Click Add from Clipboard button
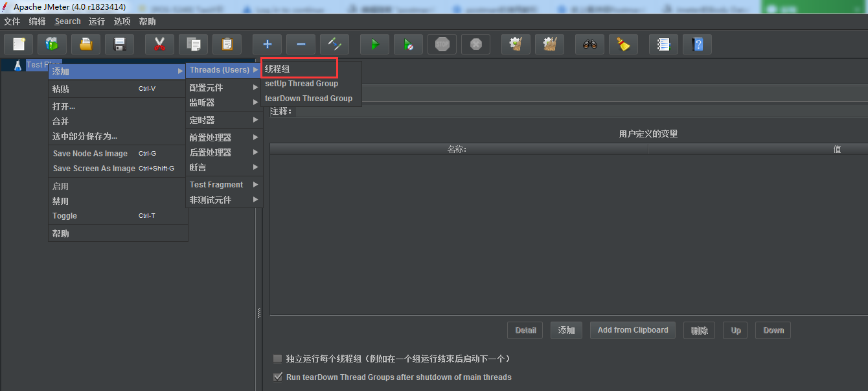Viewport: 868px width, 391px height. [x=633, y=330]
